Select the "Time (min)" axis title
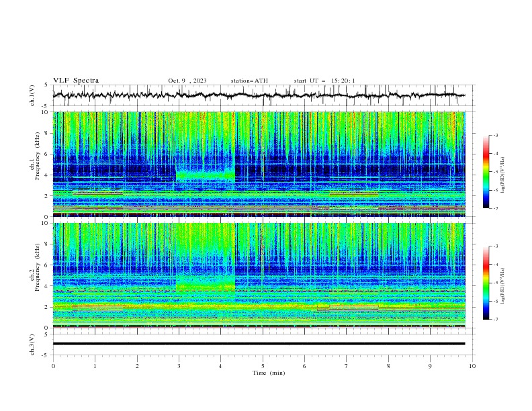The height and width of the screenshot is (411, 532). tap(269, 373)
